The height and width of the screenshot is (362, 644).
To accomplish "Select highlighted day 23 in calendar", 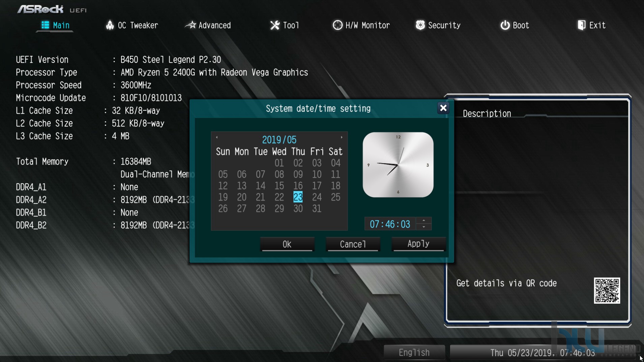I will (298, 197).
